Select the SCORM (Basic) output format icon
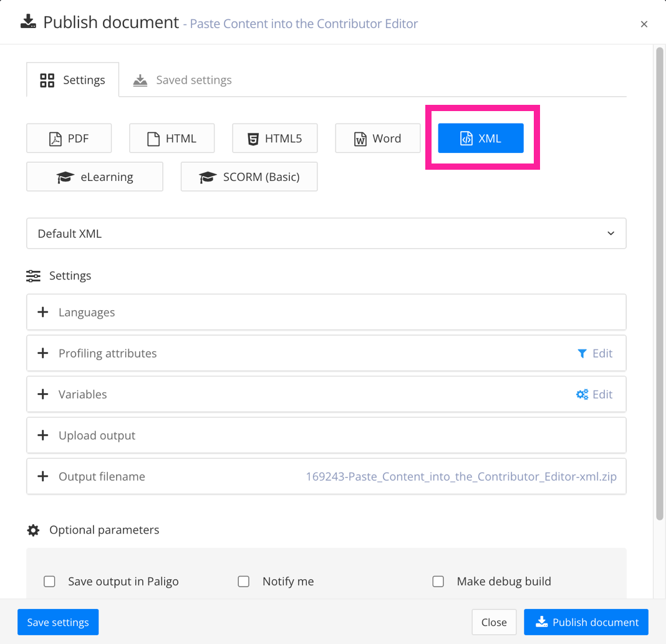 click(249, 177)
